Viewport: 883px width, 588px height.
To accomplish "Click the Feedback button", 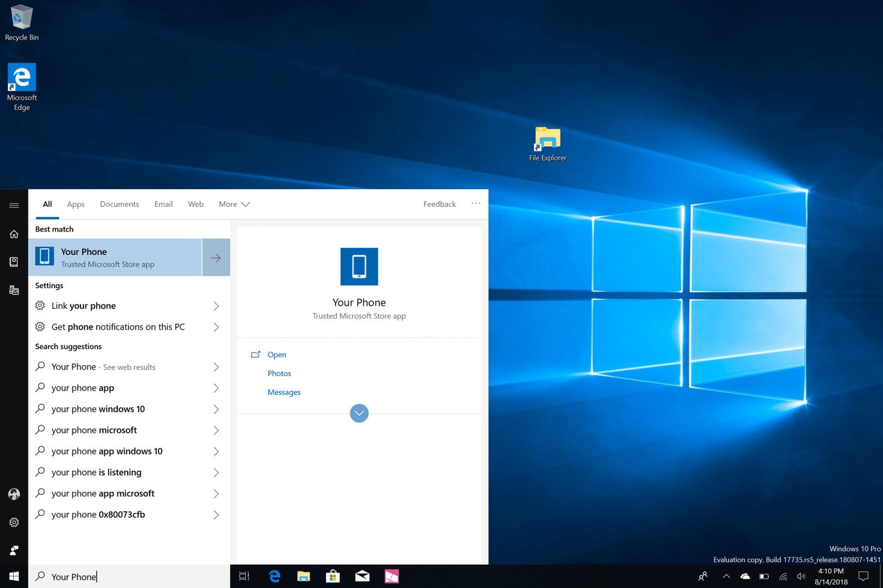I will (439, 204).
